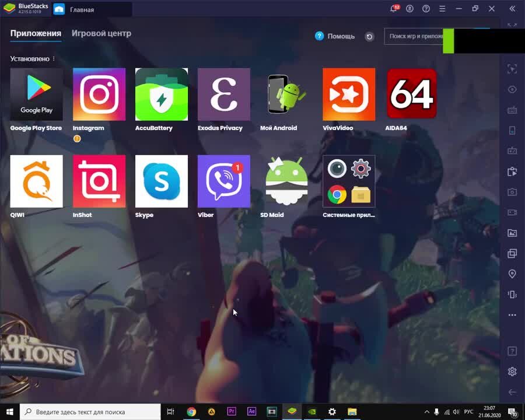525x420 pixels.
Task: Set location with pin icon
Action: 512,274
